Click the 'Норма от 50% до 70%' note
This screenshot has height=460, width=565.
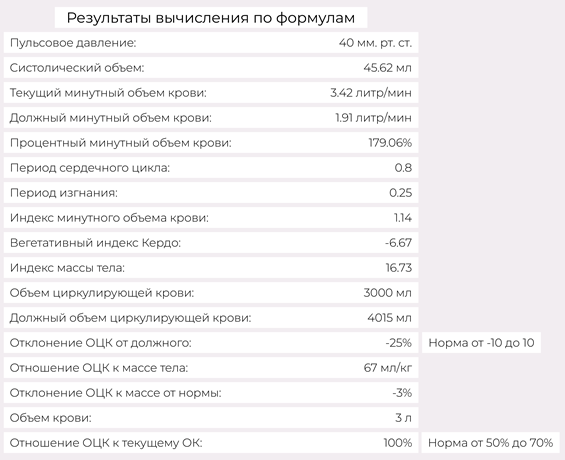coord(490,443)
